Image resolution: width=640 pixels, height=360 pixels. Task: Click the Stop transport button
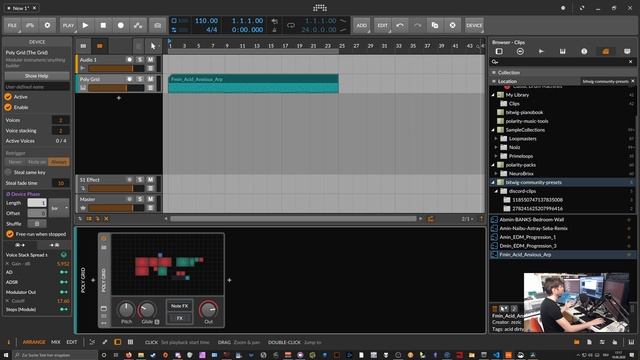(x=103, y=25)
